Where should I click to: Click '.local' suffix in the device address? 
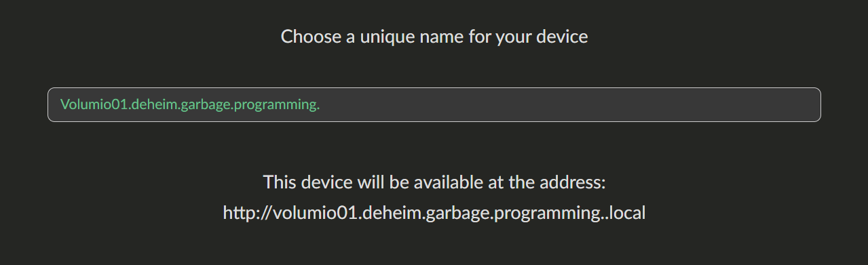[625, 213]
